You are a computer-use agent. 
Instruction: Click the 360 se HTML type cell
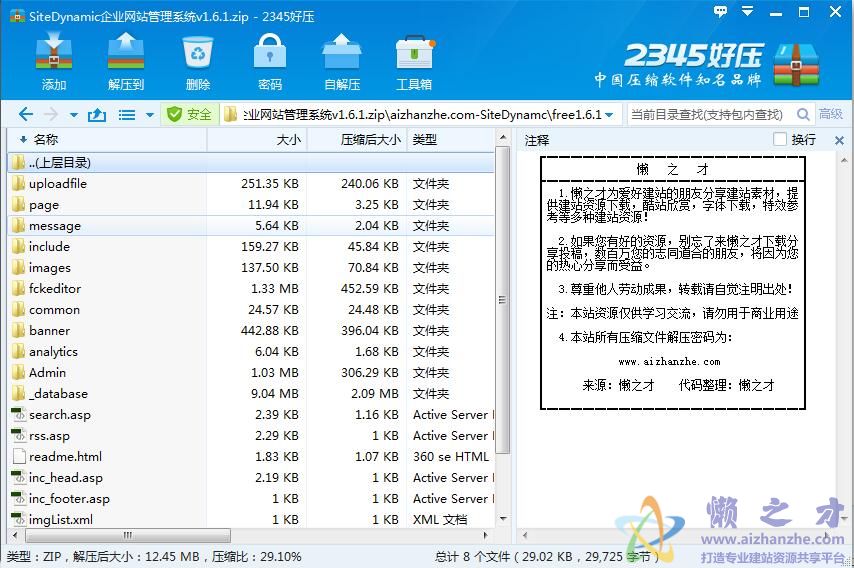tap(451, 456)
